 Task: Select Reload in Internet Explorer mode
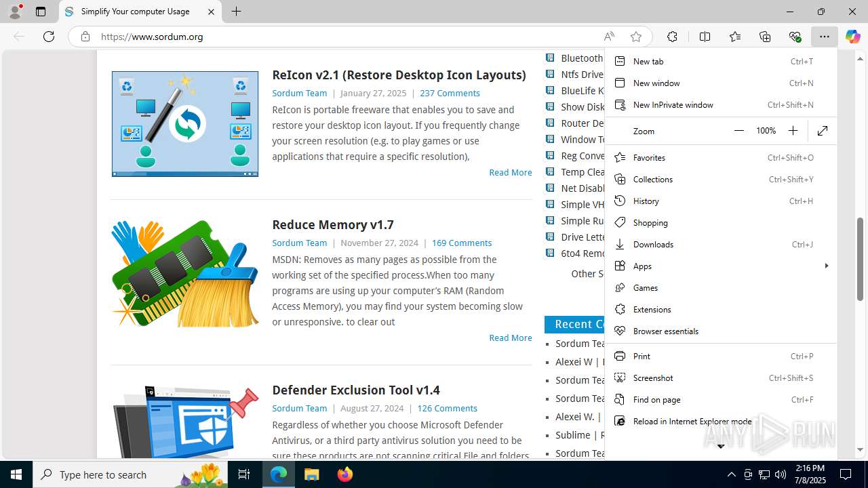click(721, 421)
